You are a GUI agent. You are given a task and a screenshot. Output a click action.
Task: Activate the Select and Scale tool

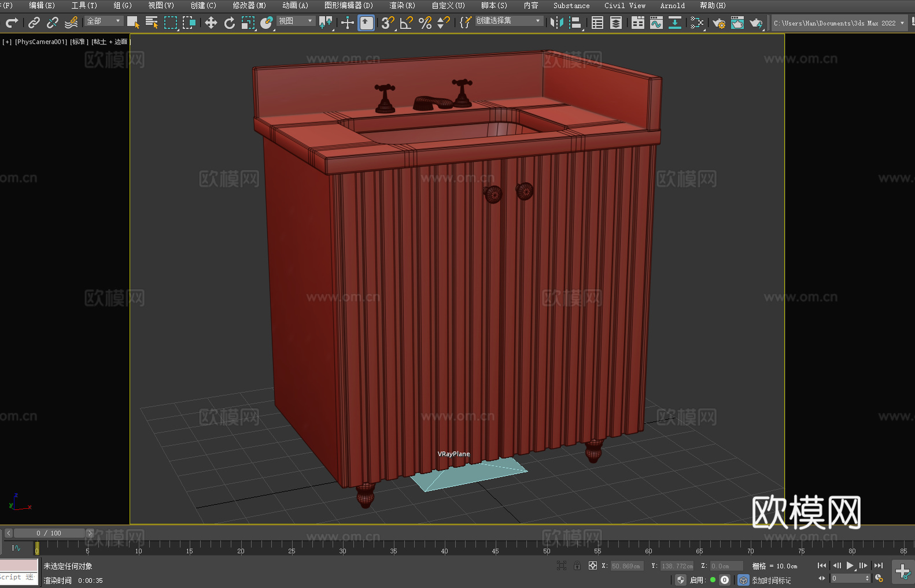coord(248,23)
